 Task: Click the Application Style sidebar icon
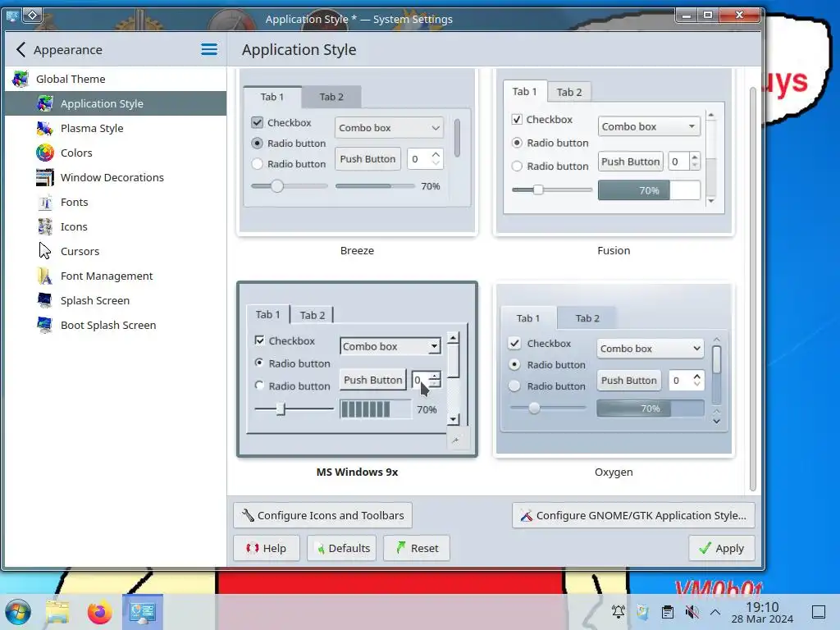(45, 103)
